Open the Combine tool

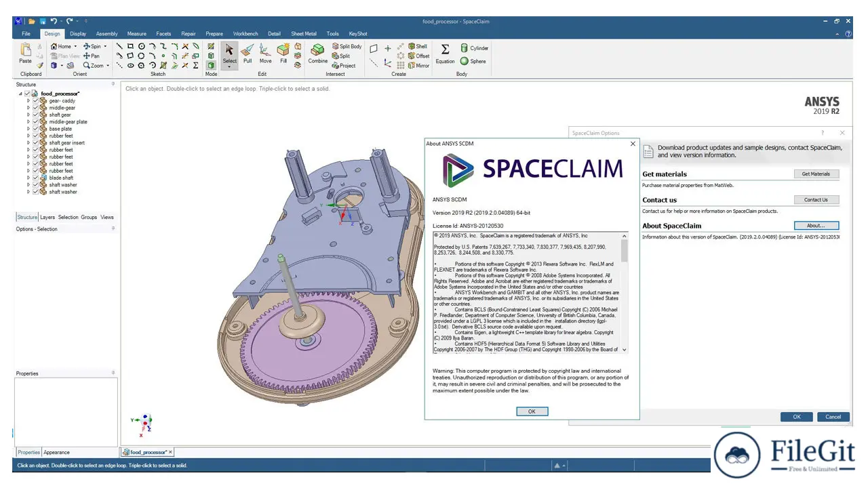tap(317, 53)
